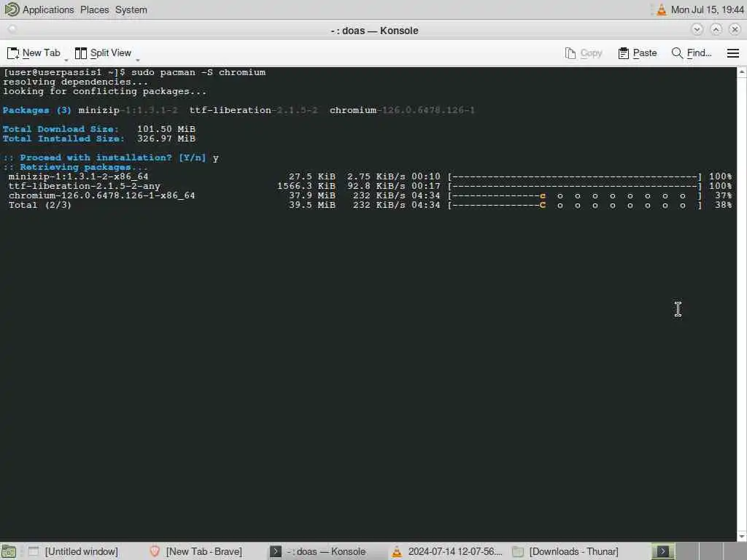
Task: Click the 'resolving dependencies...' line
Action: tap(75, 82)
